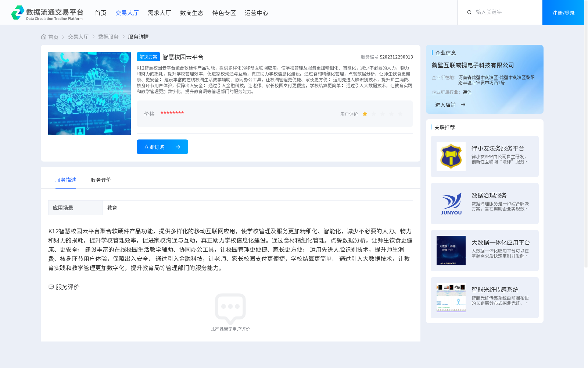Click the 智慧校园云平台 product title

(183, 57)
